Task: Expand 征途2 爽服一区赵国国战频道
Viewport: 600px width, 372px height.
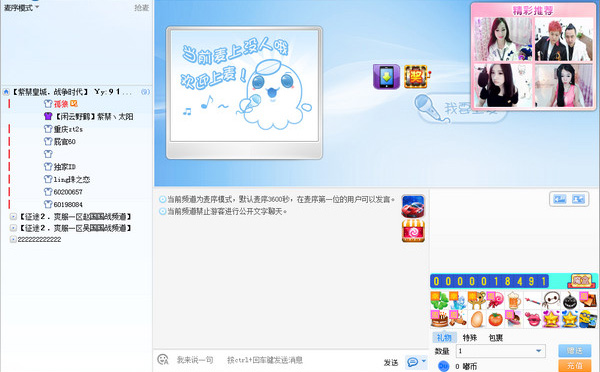Action: (13, 217)
